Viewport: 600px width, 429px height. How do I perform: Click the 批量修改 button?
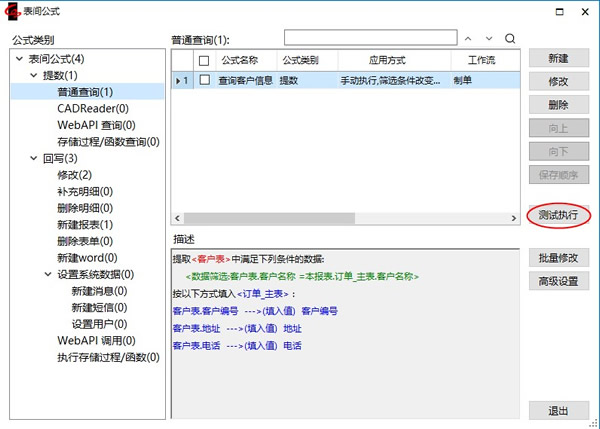(558, 258)
